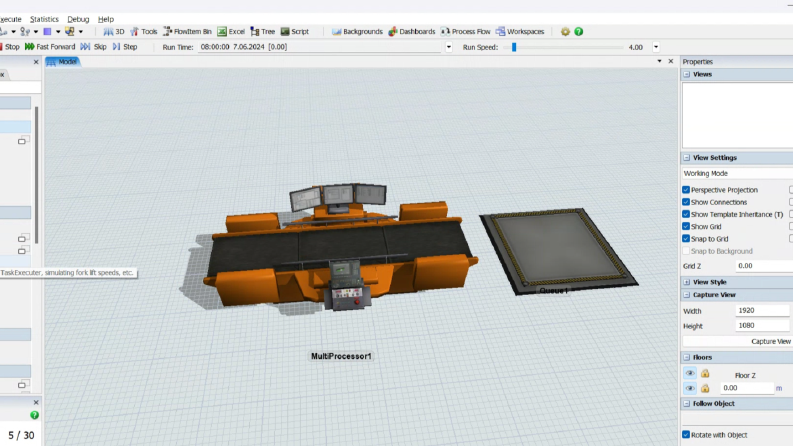Close the Model view pane
The height and width of the screenshot is (446, 793).
671,61
